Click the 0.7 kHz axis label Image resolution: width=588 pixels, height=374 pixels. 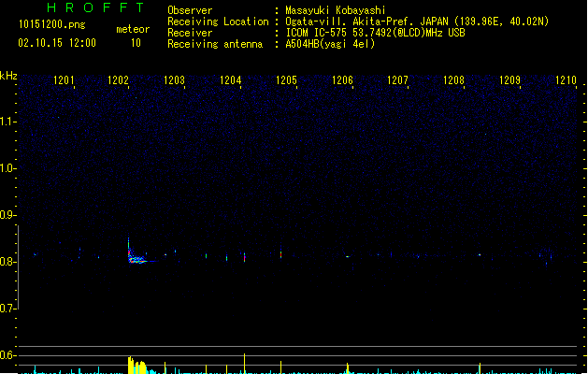pos(8,309)
